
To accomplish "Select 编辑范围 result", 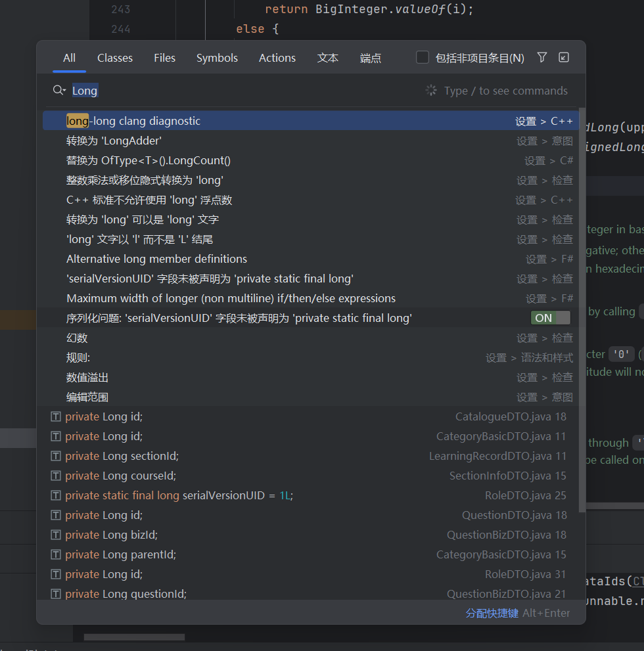I will coord(311,397).
